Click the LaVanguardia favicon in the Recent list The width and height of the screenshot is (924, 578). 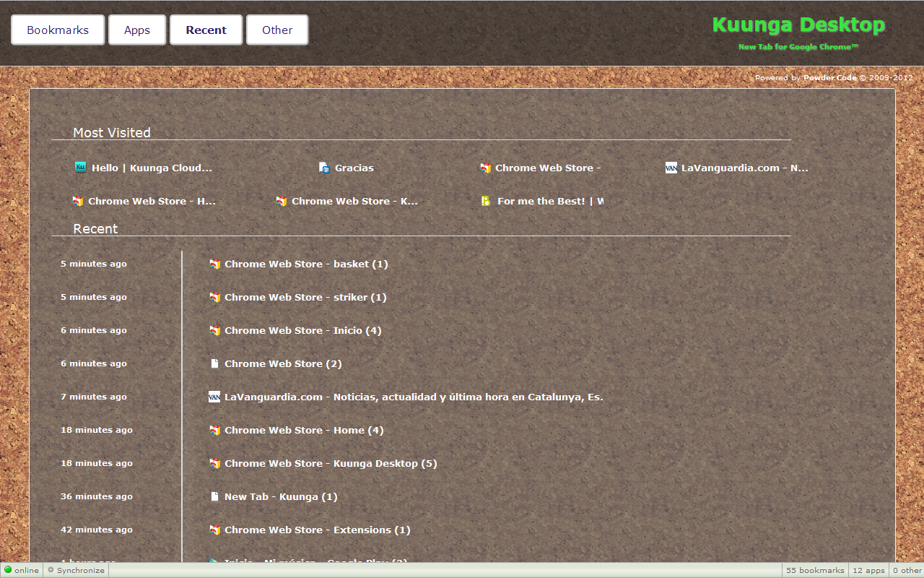214,397
